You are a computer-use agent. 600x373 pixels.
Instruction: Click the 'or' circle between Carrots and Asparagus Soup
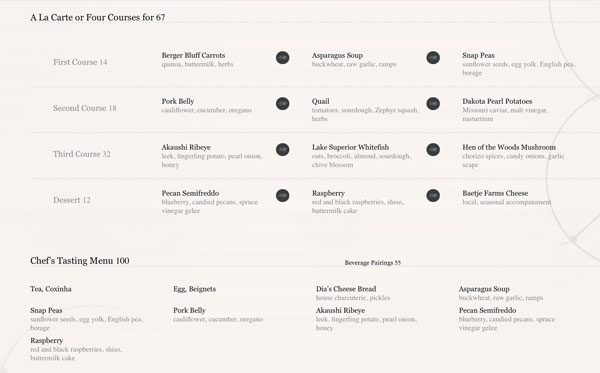(282, 57)
